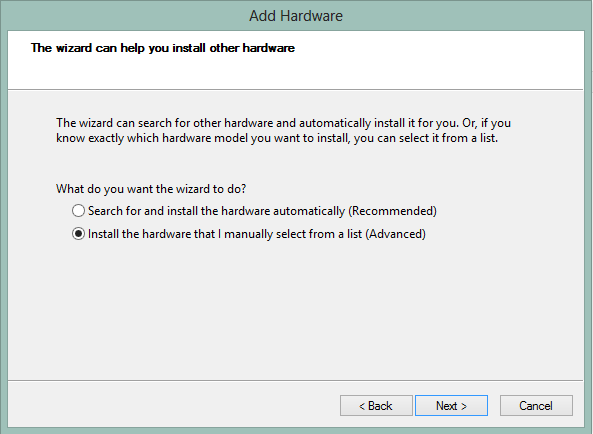Cancel the Add Hardware wizard
The height and width of the screenshot is (434, 593).
(536, 406)
